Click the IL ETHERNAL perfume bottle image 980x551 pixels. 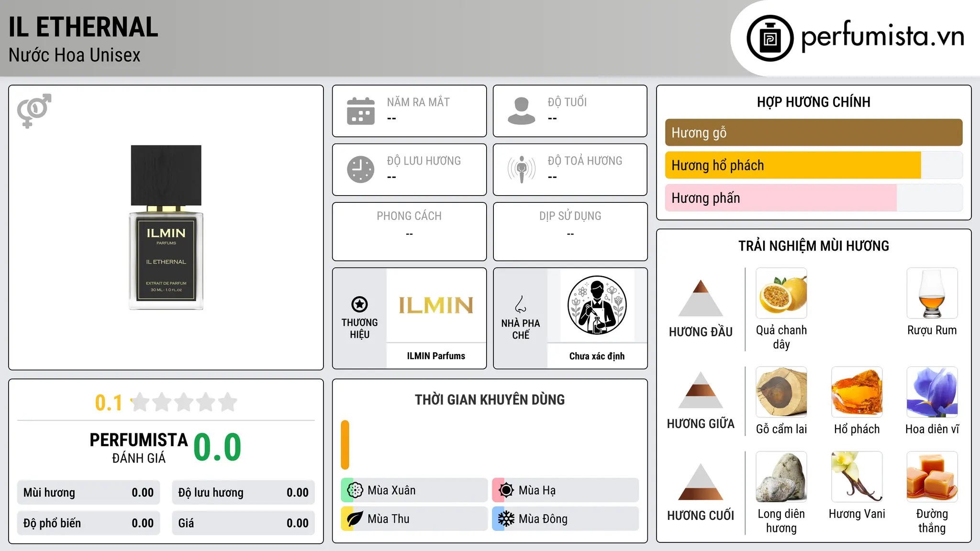coord(166,228)
